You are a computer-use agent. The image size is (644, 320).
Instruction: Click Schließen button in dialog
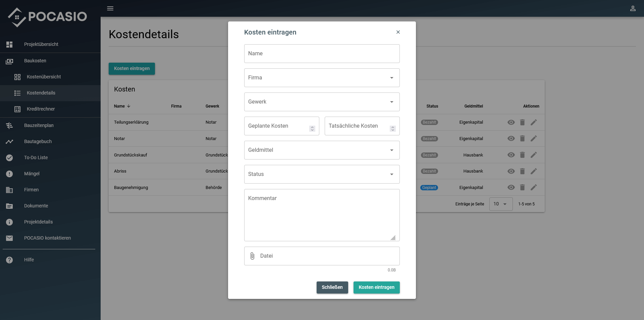pyautogui.click(x=332, y=287)
